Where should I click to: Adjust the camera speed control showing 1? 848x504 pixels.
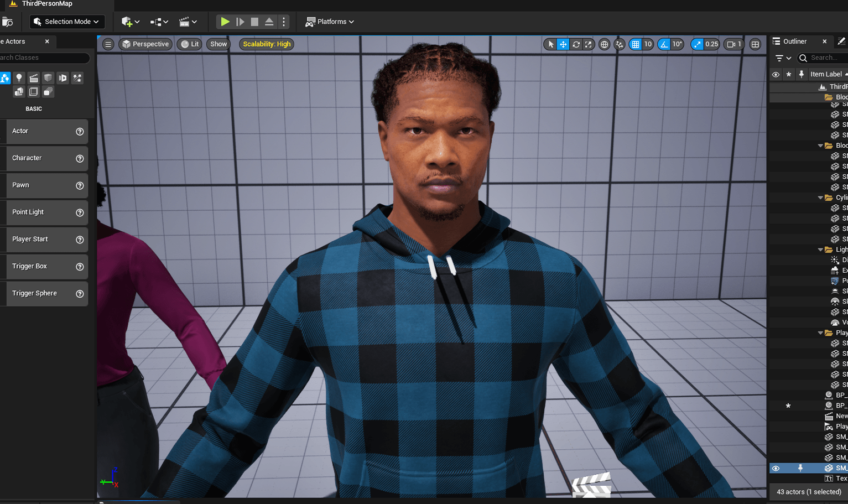[734, 44]
